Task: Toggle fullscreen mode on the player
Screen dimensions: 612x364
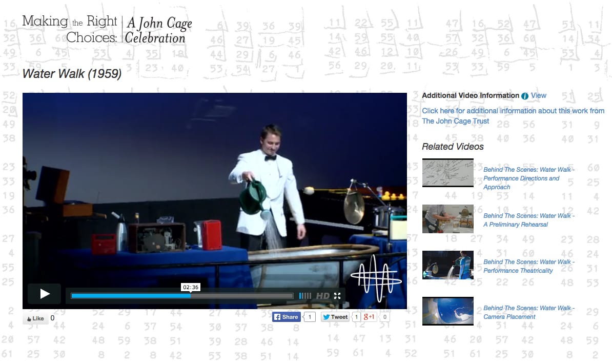Action: click(337, 296)
